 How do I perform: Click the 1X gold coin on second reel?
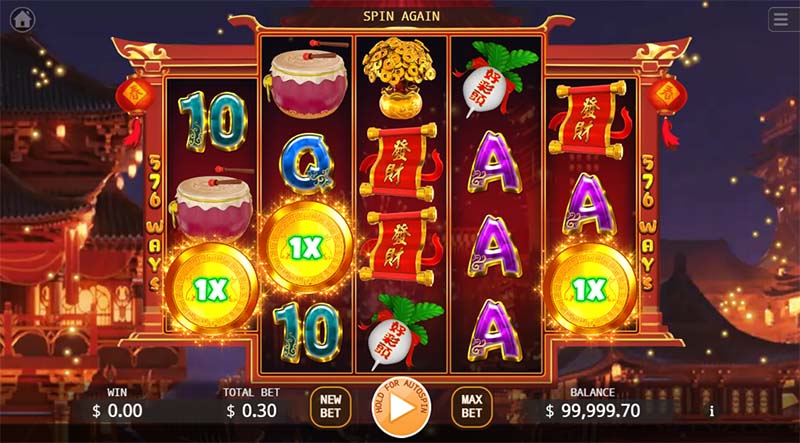point(306,248)
